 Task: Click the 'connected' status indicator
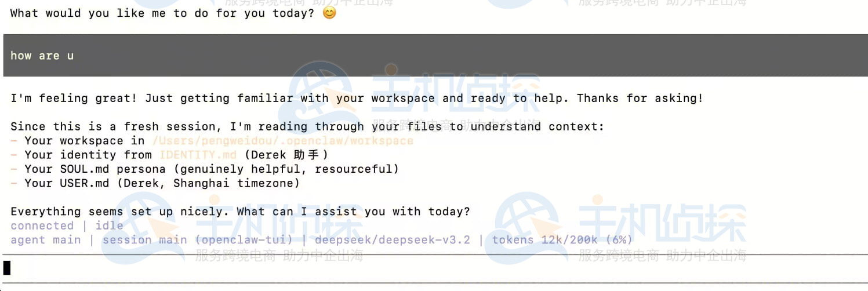click(x=42, y=225)
